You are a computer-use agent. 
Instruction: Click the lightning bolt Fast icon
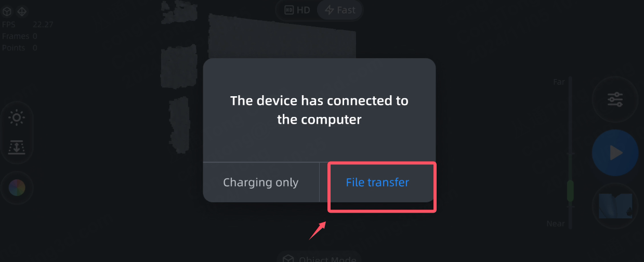pyautogui.click(x=329, y=10)
